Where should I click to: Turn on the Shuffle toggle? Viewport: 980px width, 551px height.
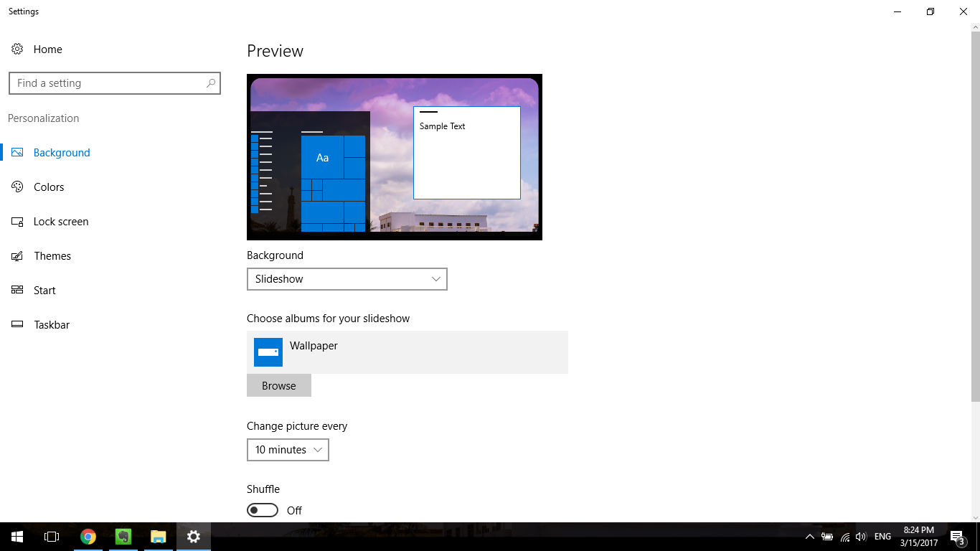click(x=263, y=510)
